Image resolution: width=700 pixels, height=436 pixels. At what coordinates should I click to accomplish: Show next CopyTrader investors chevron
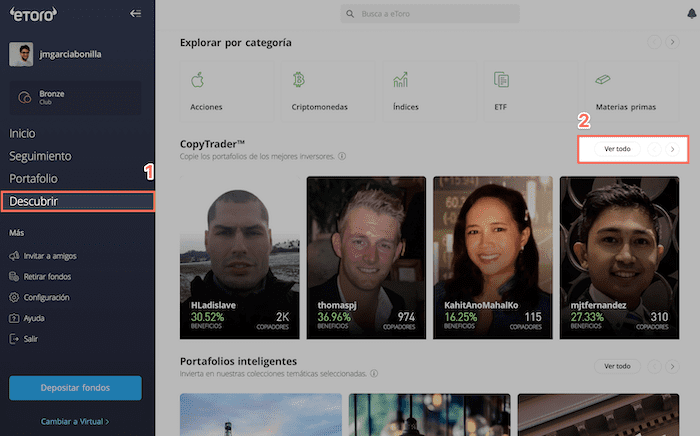point(672,149)
